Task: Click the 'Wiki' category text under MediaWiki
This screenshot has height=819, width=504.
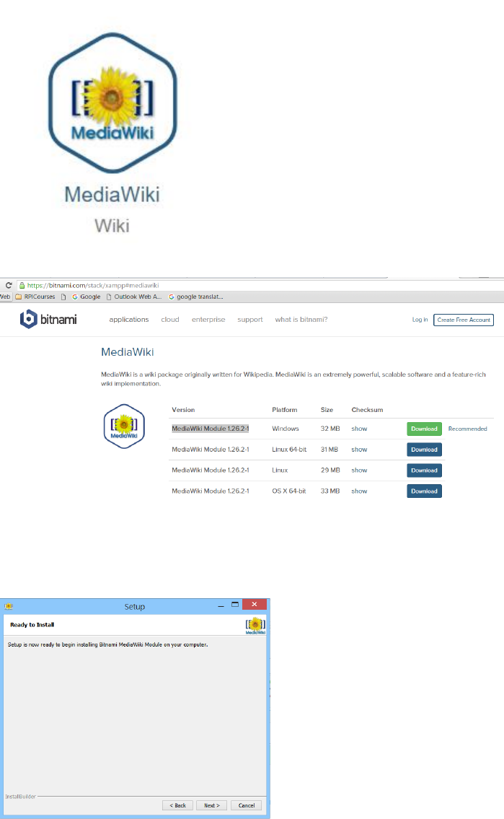Action: tap(112, 226)
